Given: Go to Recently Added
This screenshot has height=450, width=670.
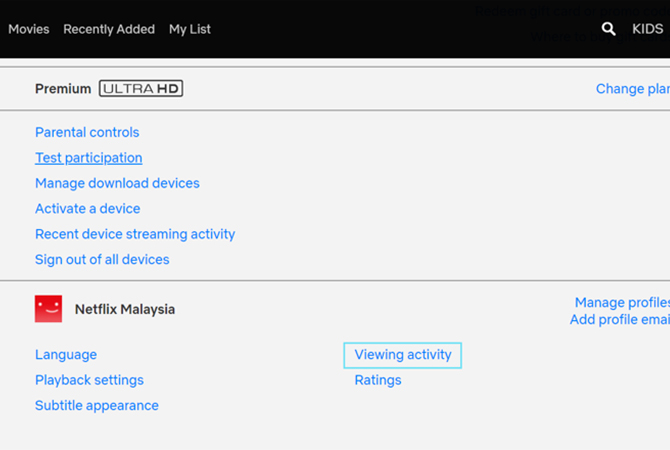Looking at the screenshot, I should (109, 29).
